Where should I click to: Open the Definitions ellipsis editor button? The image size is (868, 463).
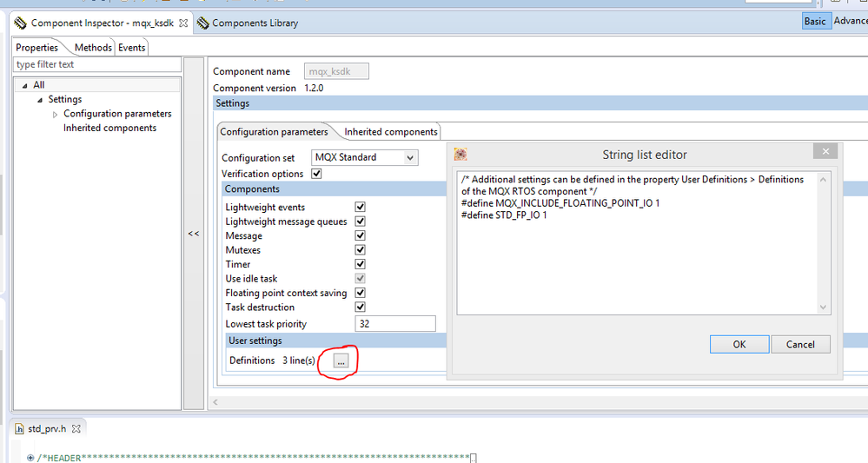[x=341, y=361]
